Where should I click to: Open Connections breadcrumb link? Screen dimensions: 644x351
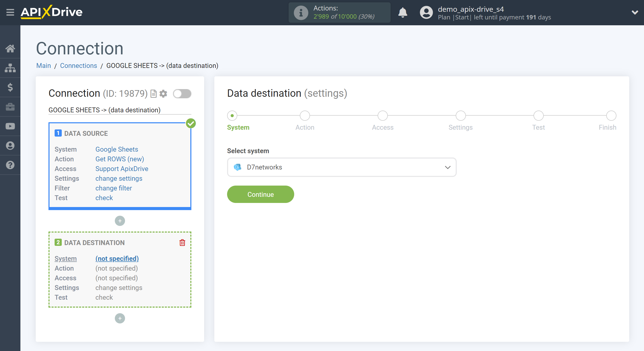78,65
